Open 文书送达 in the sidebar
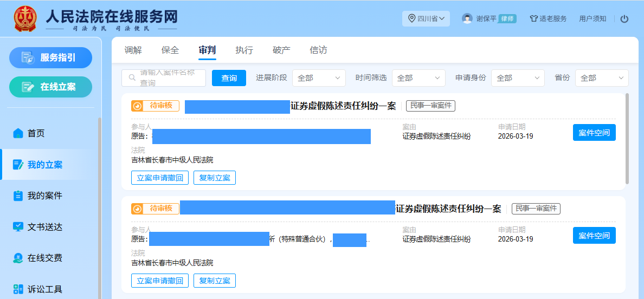Image resolution: width=644 pixels, height=299 pixels. click(x=45, y=227)
